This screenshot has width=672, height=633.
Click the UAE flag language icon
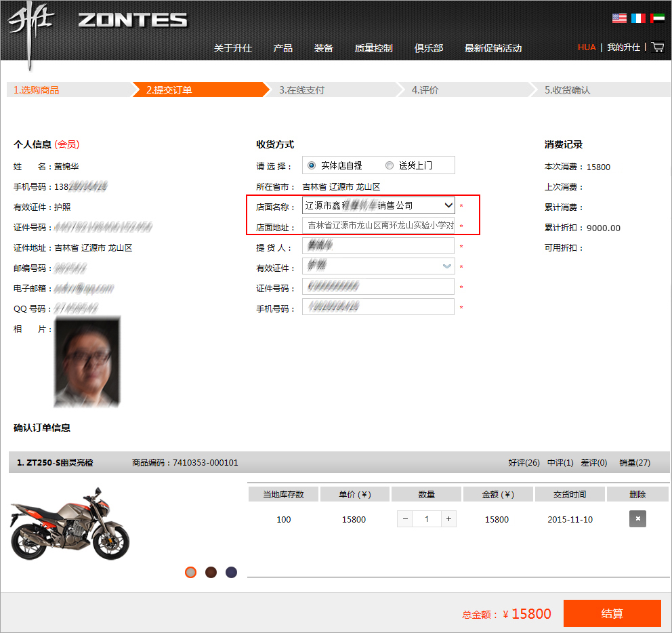657,18
